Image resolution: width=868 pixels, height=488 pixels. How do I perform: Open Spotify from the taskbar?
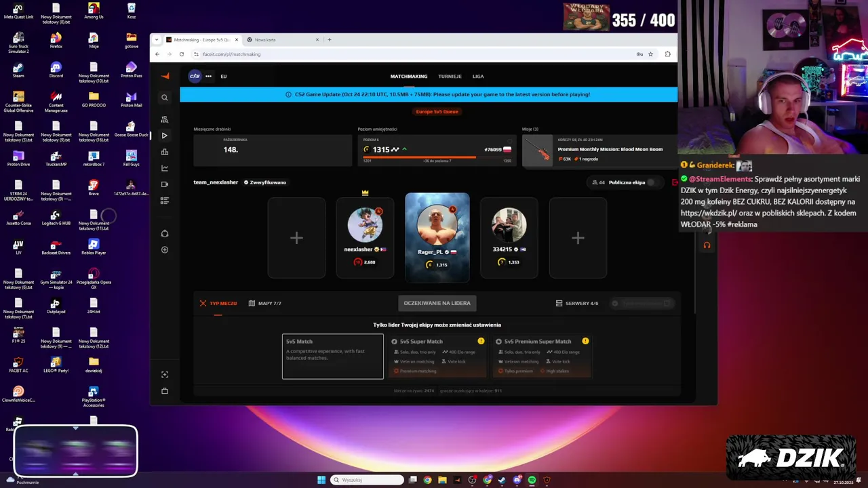point(532,480)
